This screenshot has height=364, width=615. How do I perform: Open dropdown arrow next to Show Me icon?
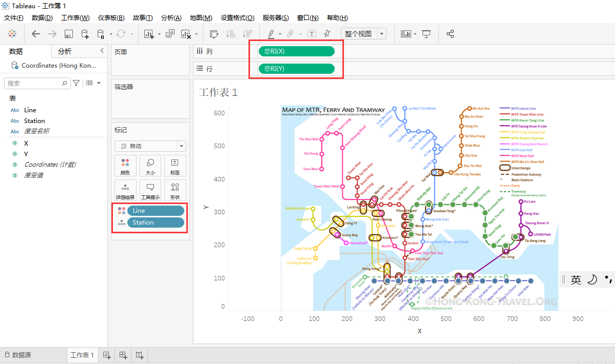415,34
